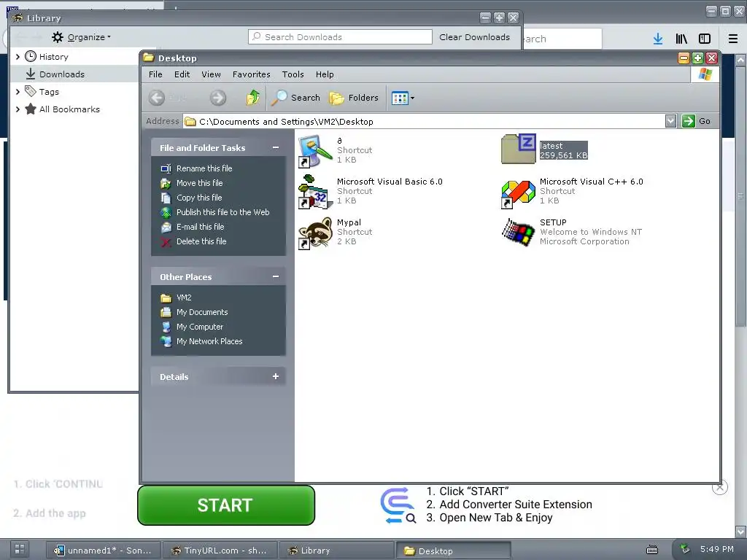Click the Search Downloads field
Viewport: 747px width, 560px height.
click(340, 37)
